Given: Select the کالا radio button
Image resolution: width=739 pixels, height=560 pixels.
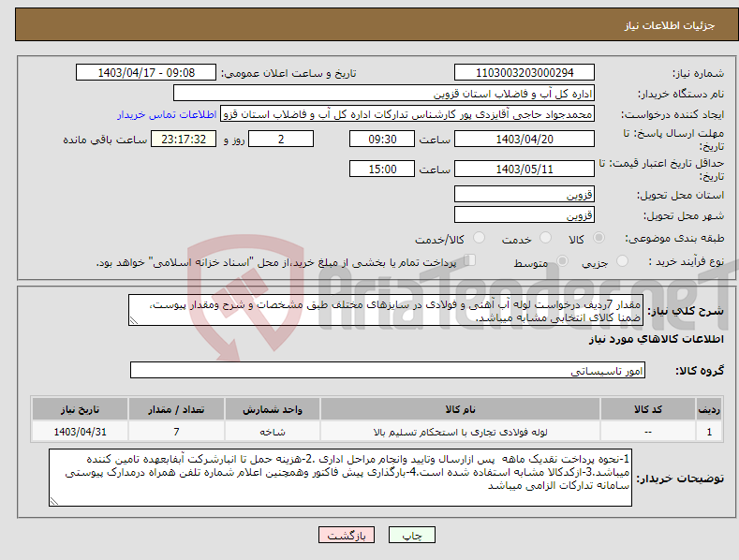Looking at the screenshot, I should tap(599, 238).
